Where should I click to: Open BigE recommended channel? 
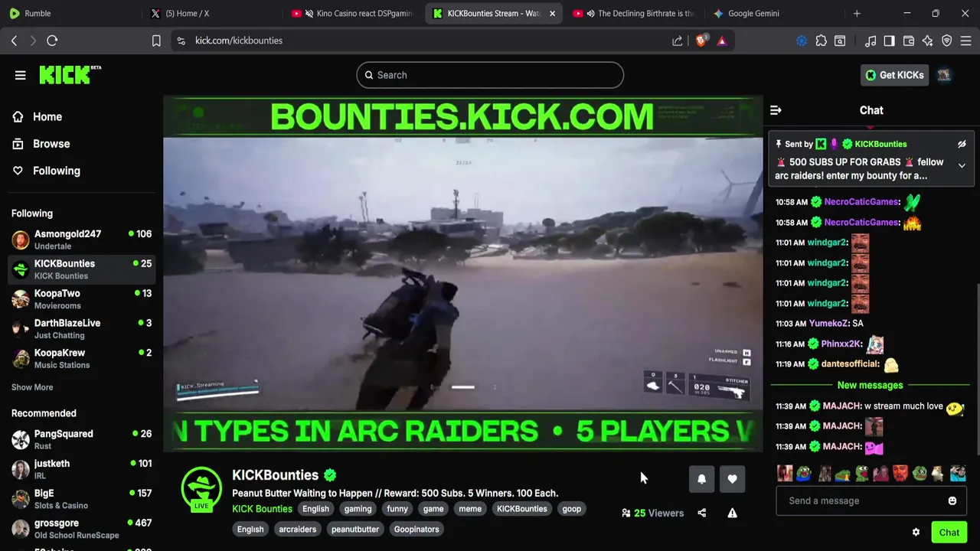(x=80, y=499)
